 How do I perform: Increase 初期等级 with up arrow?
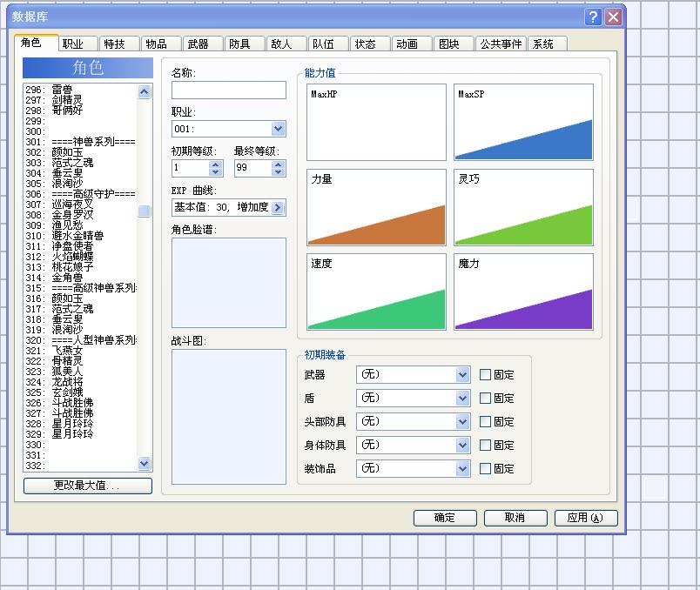pos(216,164)
